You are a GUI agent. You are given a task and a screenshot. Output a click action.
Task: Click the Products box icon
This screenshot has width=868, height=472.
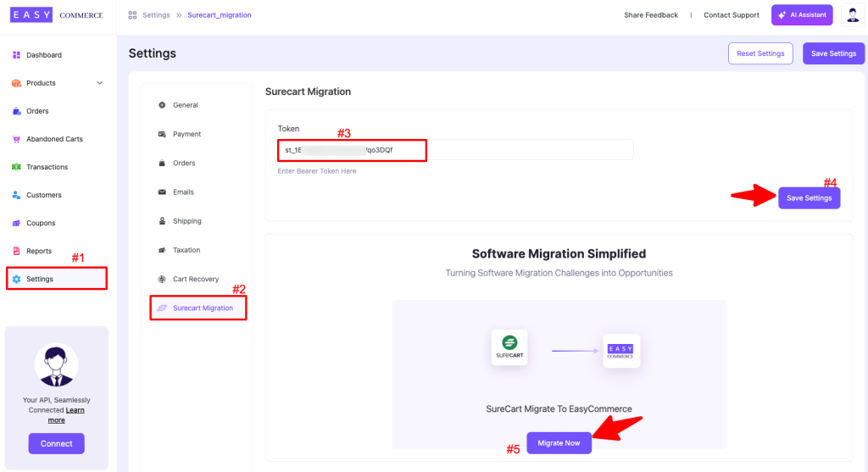coord(17,83)
